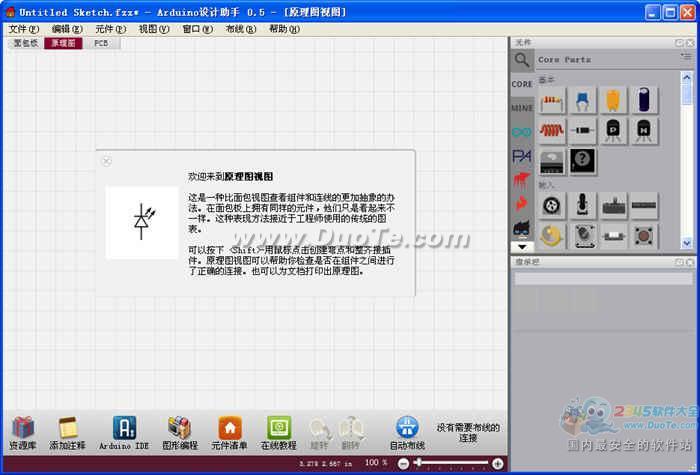Open the 窗口(W) menu
Screen dimensions: 700x475
tap(197, 29)
